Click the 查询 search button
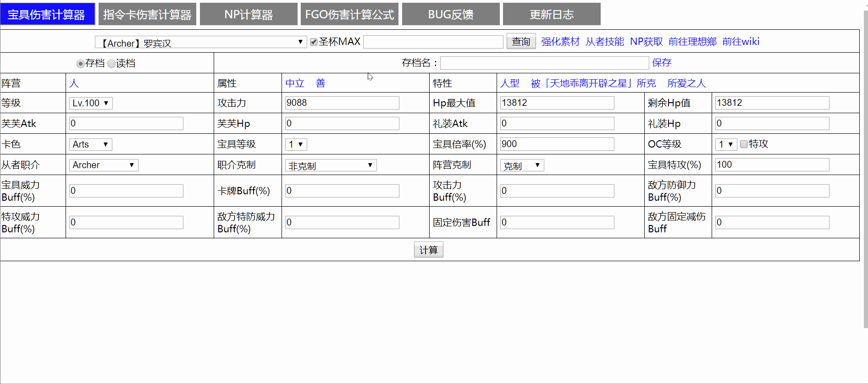Image resolution: width=868 pixels, height=384 pixels. (x=521, y=42)
